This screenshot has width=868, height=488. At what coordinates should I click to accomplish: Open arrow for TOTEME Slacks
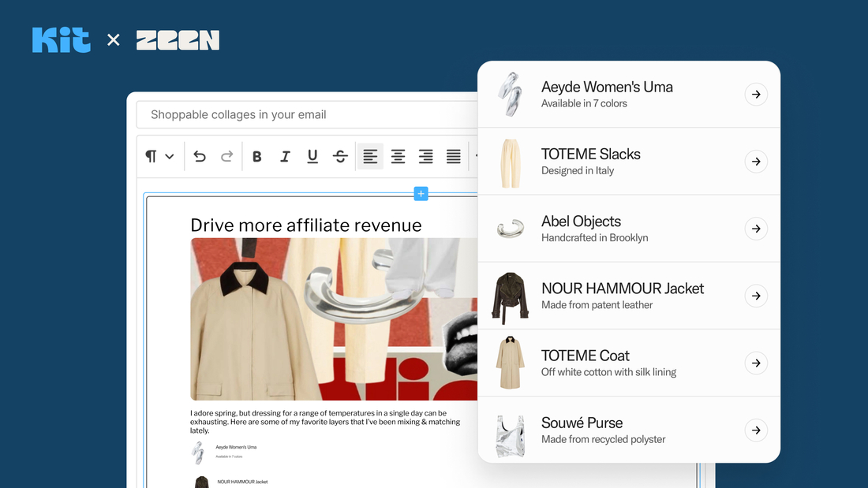pyautogui.click(x=756, y=162)
